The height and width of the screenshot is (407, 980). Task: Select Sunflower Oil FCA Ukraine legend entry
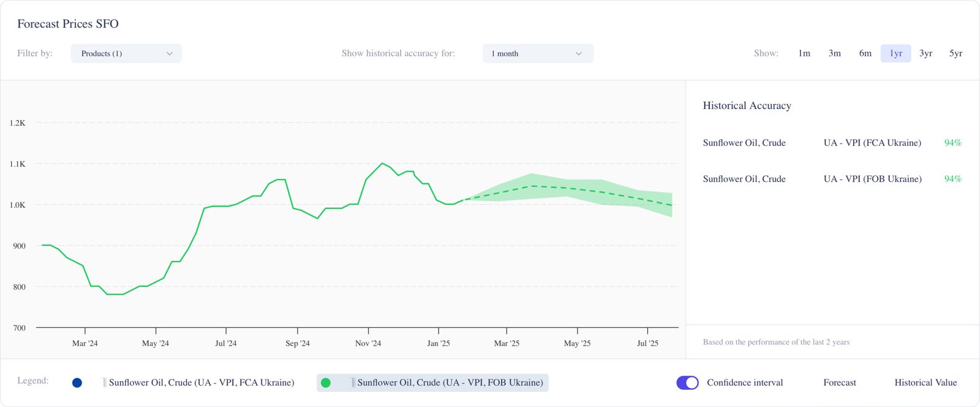[201, 382]
